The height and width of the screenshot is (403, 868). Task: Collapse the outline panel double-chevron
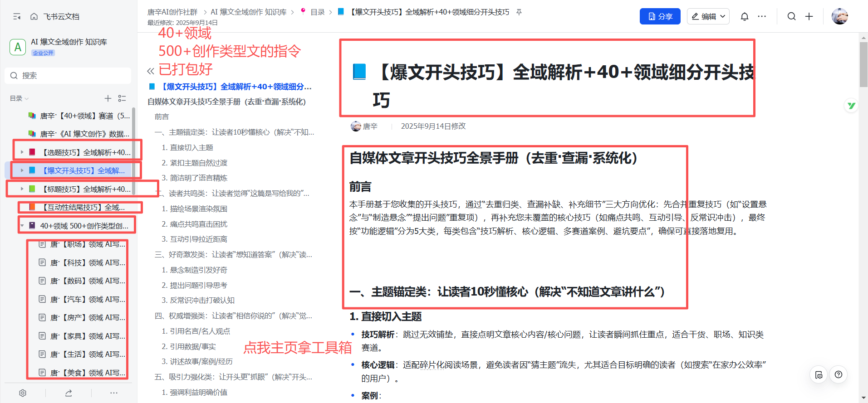[151, 71]
